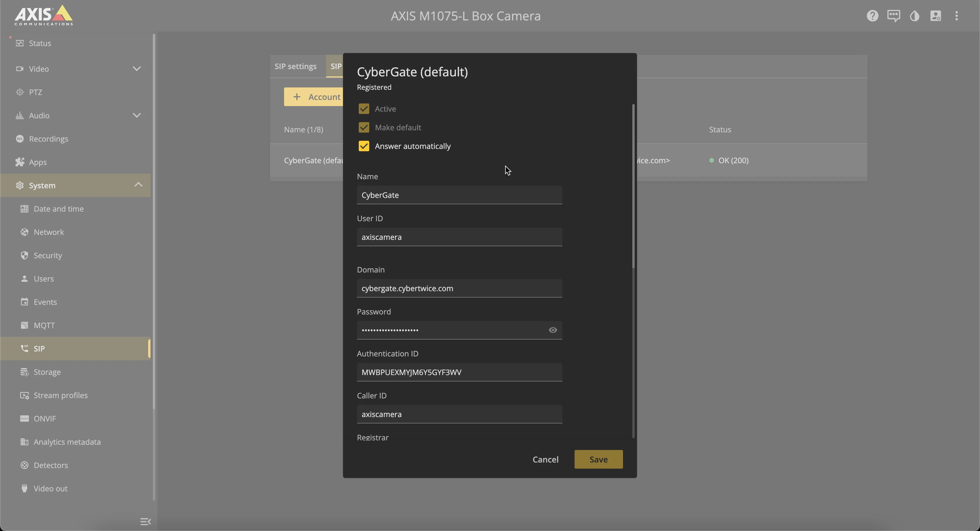Collapse the System section chevron
Image resolution: width=980 pixels, height=531 pixels.
(138, 185)
